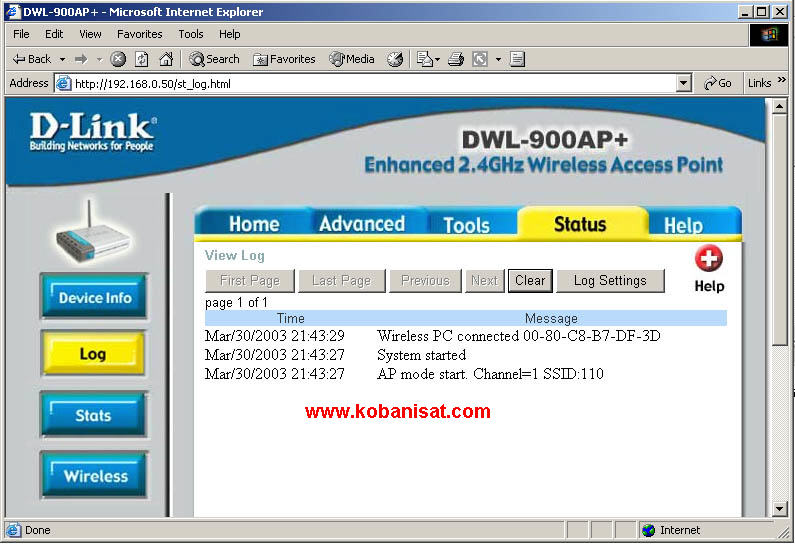
Task: Click the Internet zone globe icon
Action: pyautogui.click(x=648, y=530)
